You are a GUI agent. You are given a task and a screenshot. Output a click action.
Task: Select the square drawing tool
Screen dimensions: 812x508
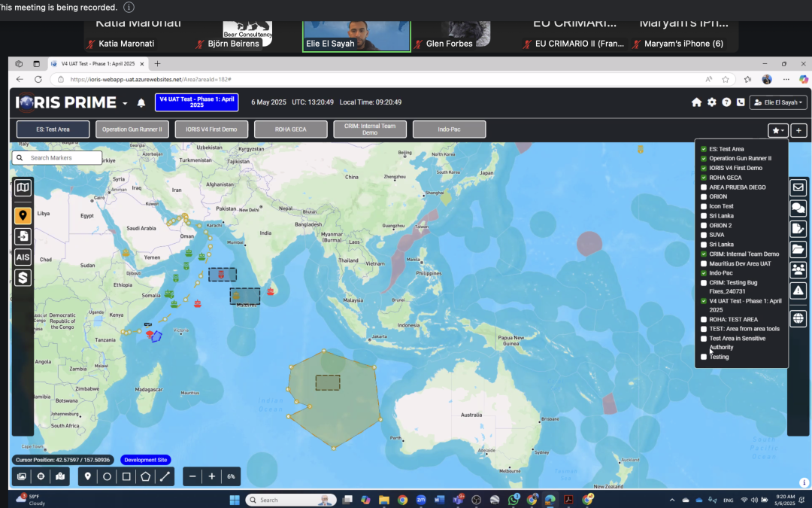(x=126, y=476)
